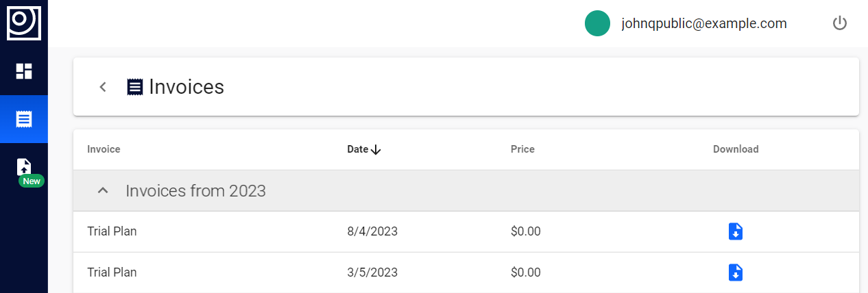Click the Download column header
This screenshot has height=293, width=868.
pos(736,149)
